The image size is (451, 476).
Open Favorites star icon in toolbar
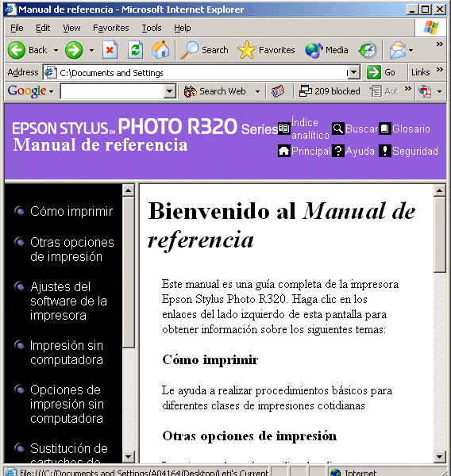[x=246, y=50]
